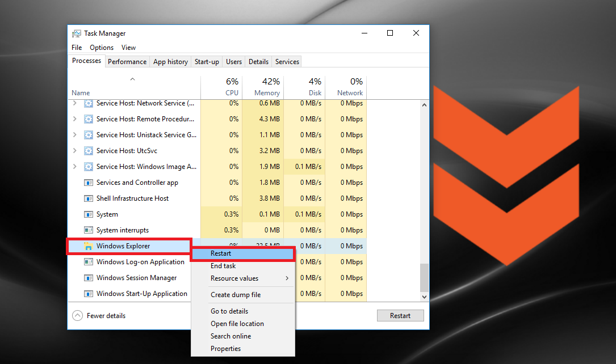The image size is (616, 364).
Task: Switch to the Services tab
Action: [x=287, y=62]
